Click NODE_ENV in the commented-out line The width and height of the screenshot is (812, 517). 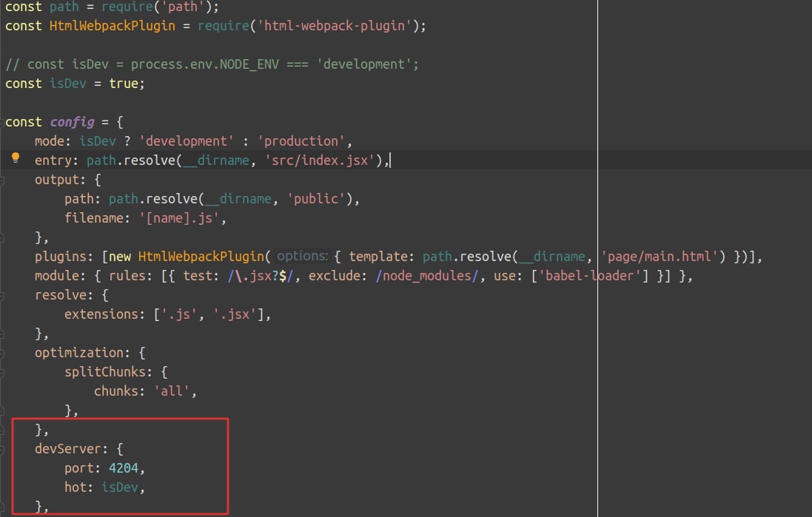point(249,64)
